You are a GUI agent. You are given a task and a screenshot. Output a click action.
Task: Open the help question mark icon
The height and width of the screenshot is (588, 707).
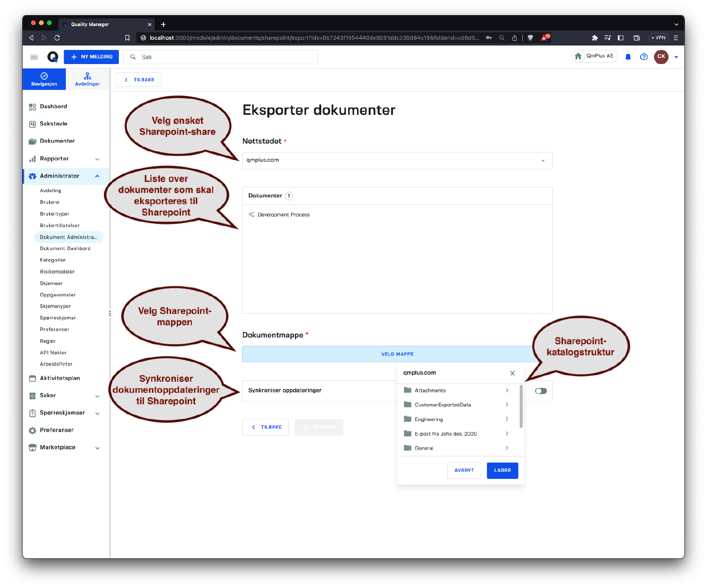tap(644, 57)
